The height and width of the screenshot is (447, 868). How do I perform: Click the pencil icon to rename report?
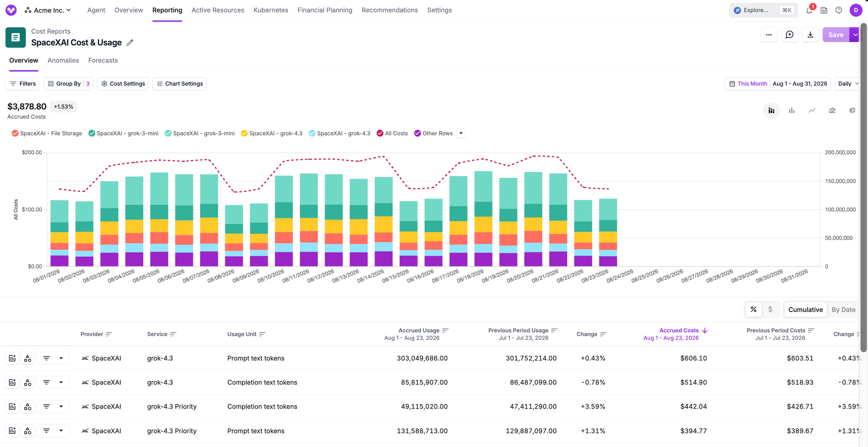point(130,43)
